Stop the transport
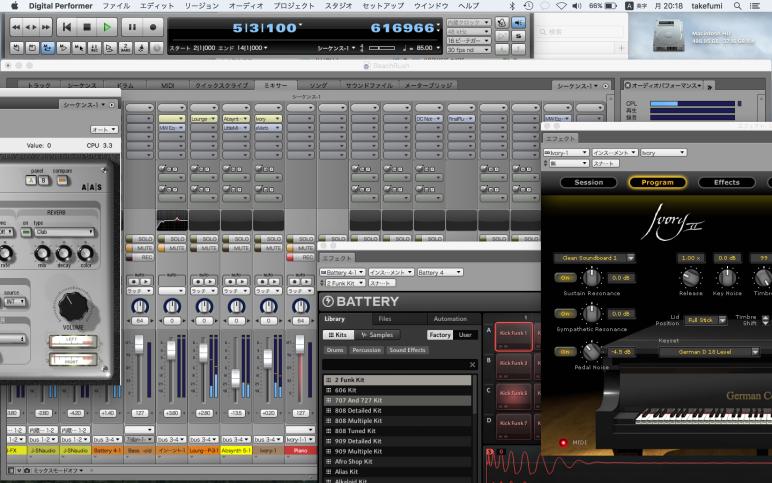Viewport: 772px width, 483px height. (87, 27)
